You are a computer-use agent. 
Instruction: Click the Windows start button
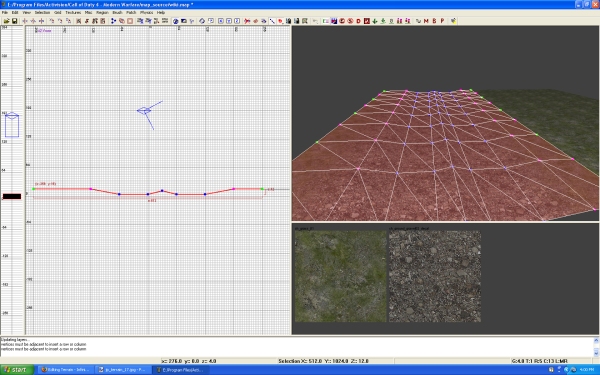(17, 370)
